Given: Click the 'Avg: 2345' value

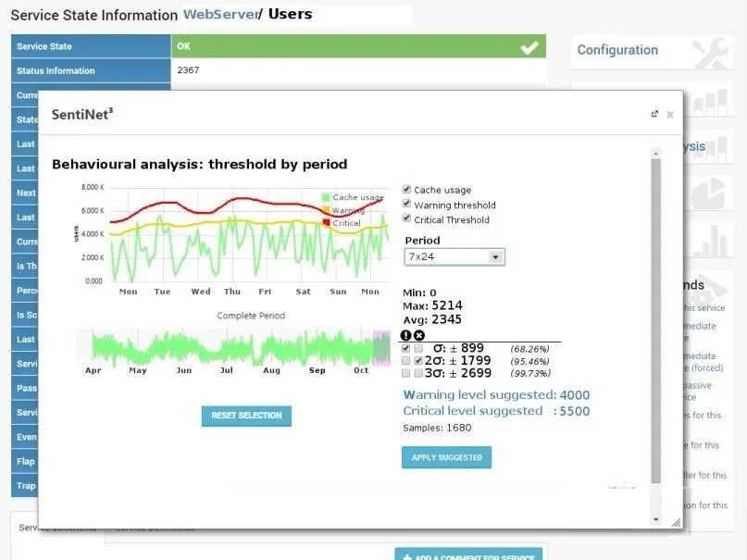Looking at the screenshot, I should click(x=432, y=319).
